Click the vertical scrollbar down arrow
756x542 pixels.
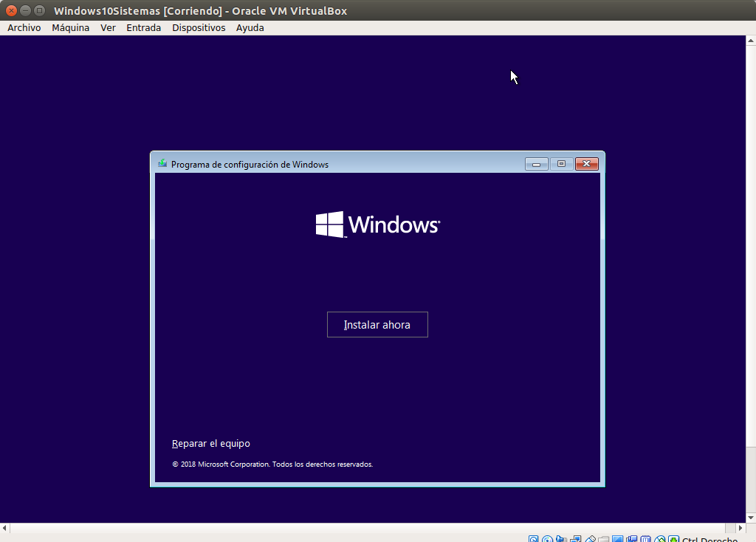751,518
